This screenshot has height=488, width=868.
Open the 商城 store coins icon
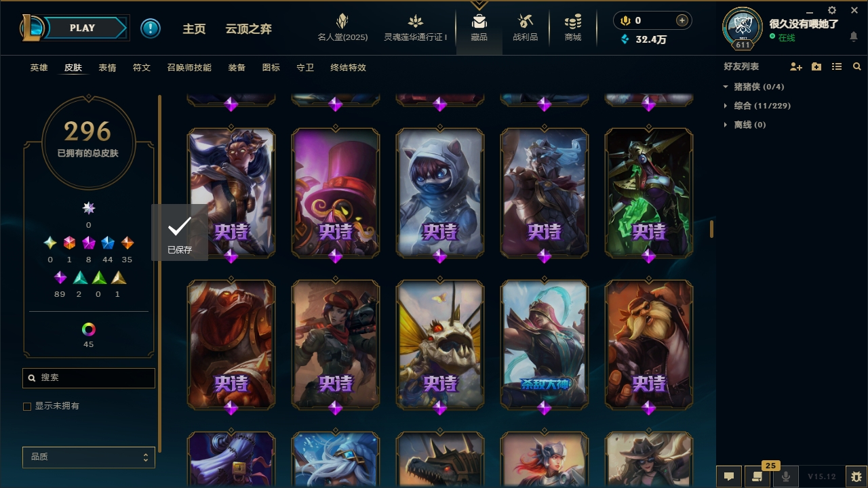[573, 22]
